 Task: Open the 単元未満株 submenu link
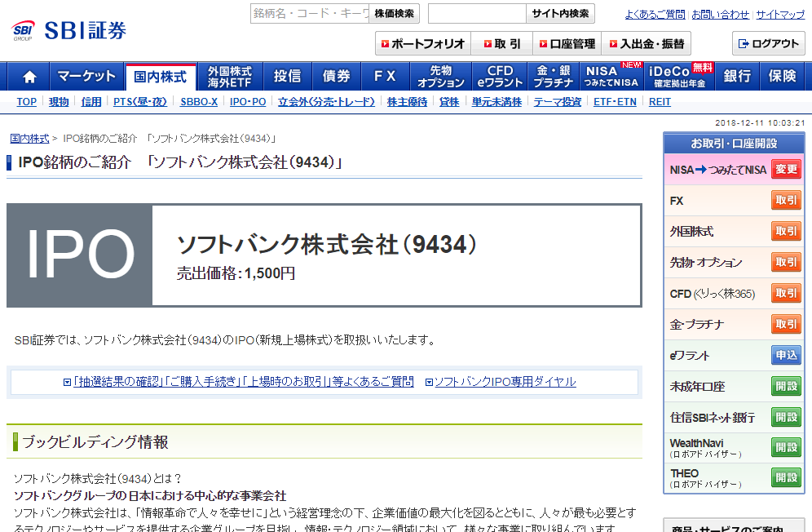click(x=496, y=102)
